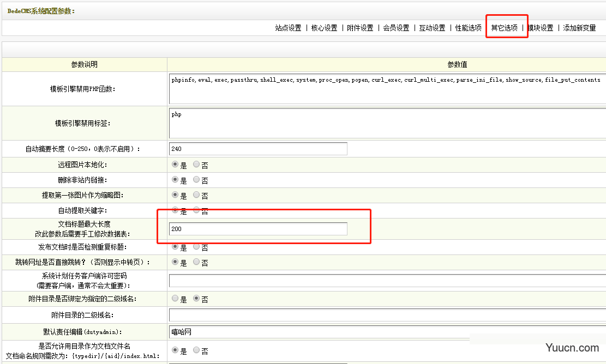Open 附件设置 settings tab
Viewport: 606px width, 364px height.
pyautogui.click(x=360, y=28)
